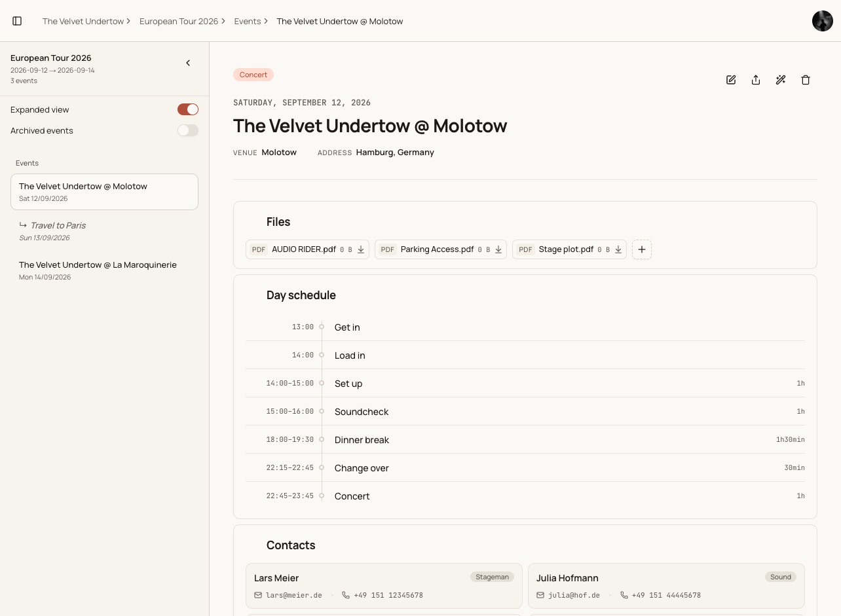Click the Stageman role badge

coord(492,577)
